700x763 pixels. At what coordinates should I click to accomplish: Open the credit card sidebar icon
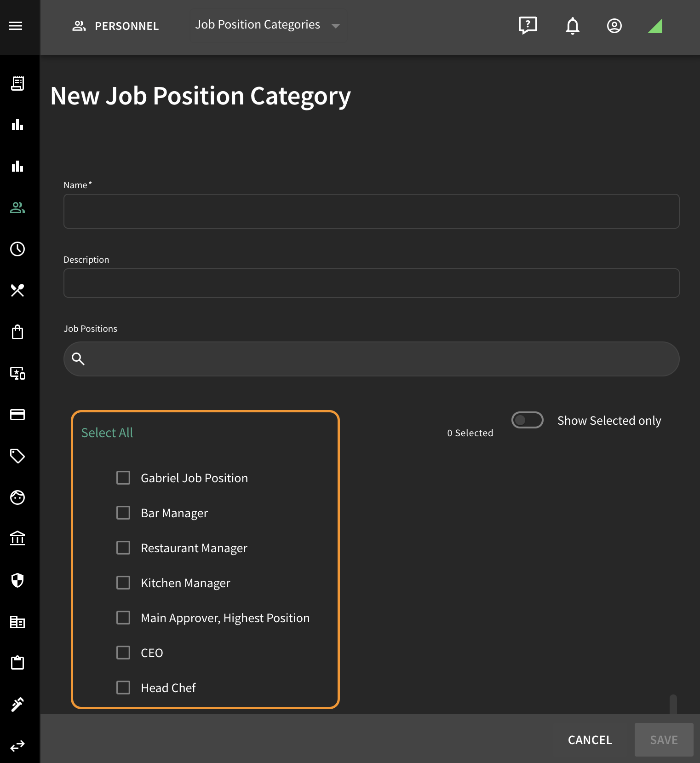pos(17,415)
